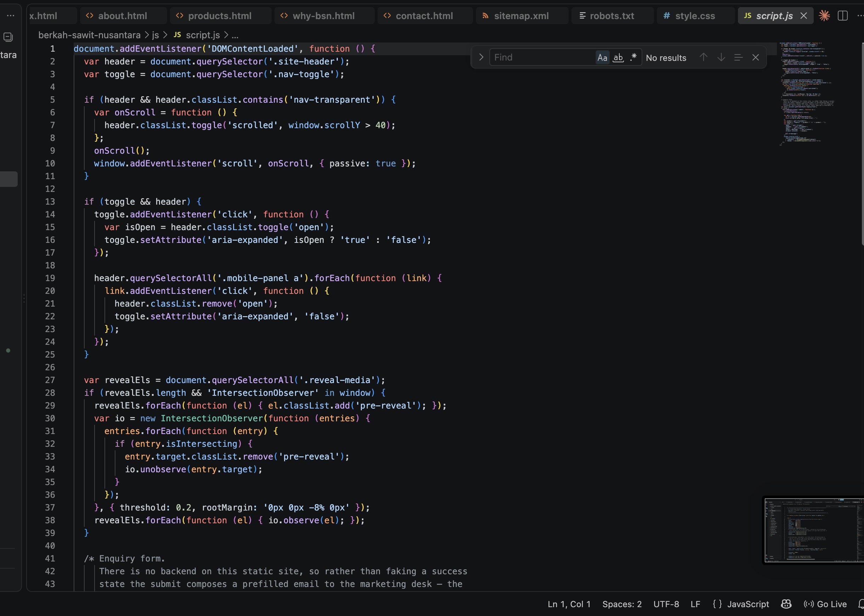Click '.reveal-media' string on line 27
This screenshot has height=616, width=864.
[x=337, y=380]
